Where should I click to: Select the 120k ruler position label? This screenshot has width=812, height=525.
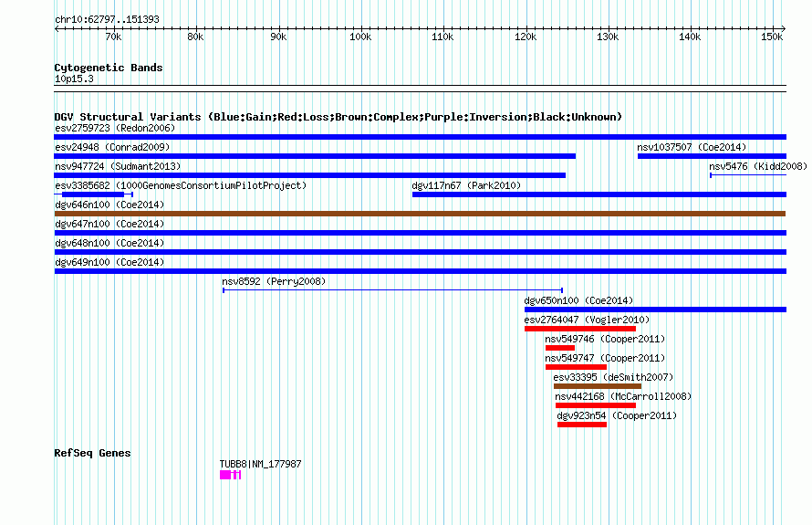click(526, 37)
